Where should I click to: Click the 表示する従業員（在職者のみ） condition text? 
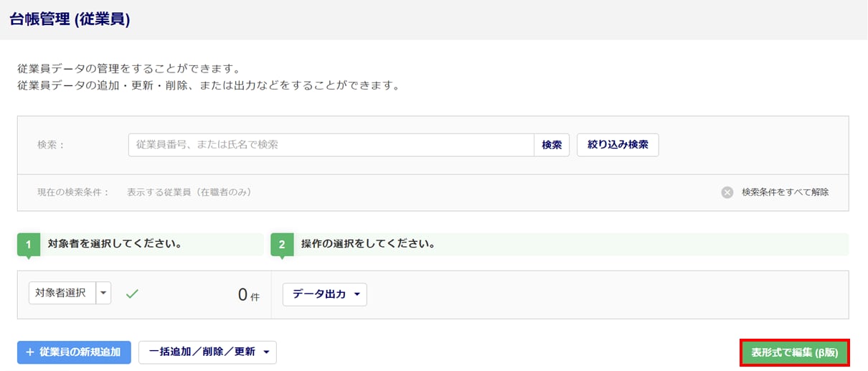(x=189, y=192)
